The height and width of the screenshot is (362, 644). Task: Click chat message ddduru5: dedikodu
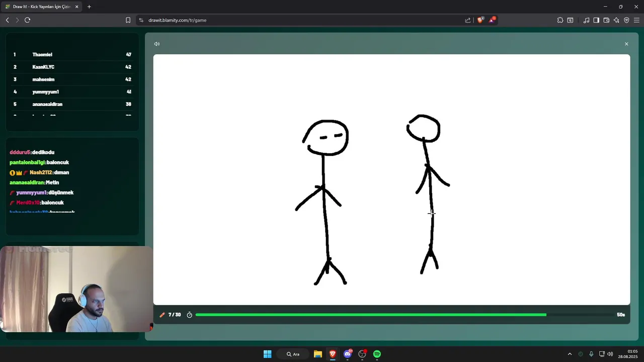(32, 152)
